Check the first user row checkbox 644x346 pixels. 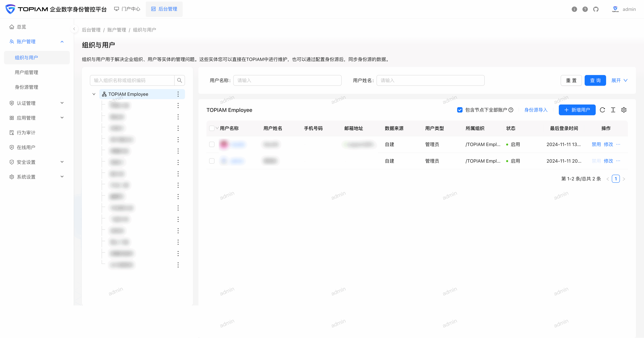pyautogui.click(x=212, y=144)
